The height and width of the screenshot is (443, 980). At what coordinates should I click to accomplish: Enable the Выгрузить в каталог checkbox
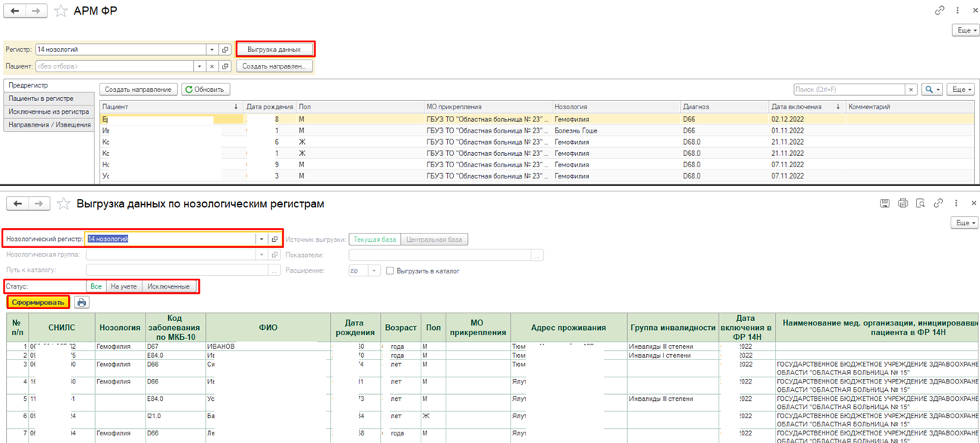tap(390, 270)
